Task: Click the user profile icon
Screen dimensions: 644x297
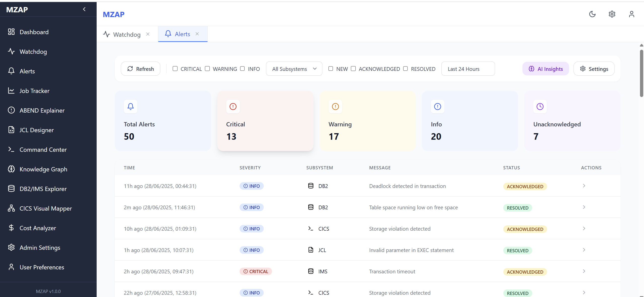Action: 631,14
